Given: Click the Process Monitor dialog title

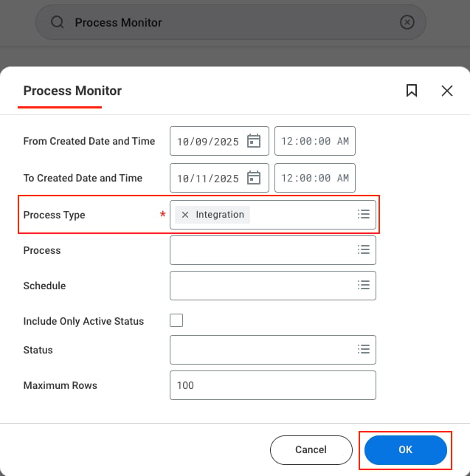Looking at the screenshot, I should (x=72, y=91).
